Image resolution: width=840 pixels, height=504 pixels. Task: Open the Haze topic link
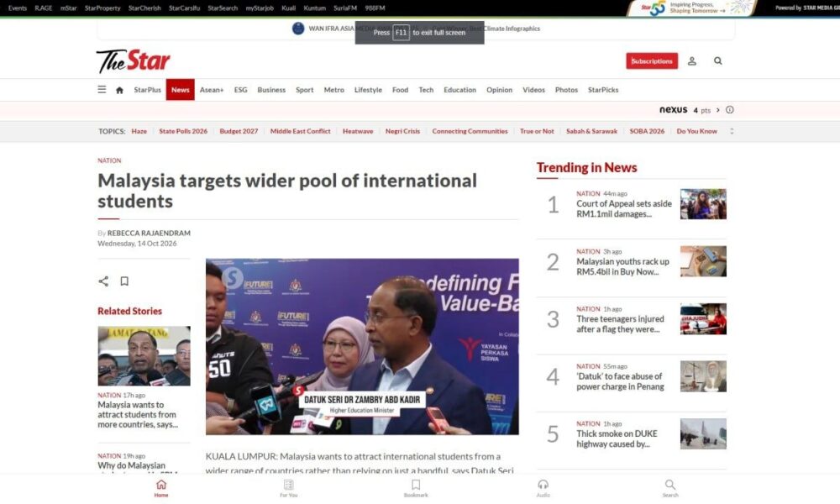point(139,131)
